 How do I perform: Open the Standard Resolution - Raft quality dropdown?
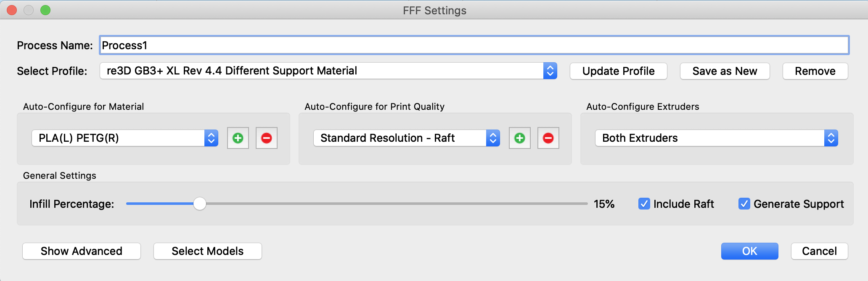(x=407, y=138)
